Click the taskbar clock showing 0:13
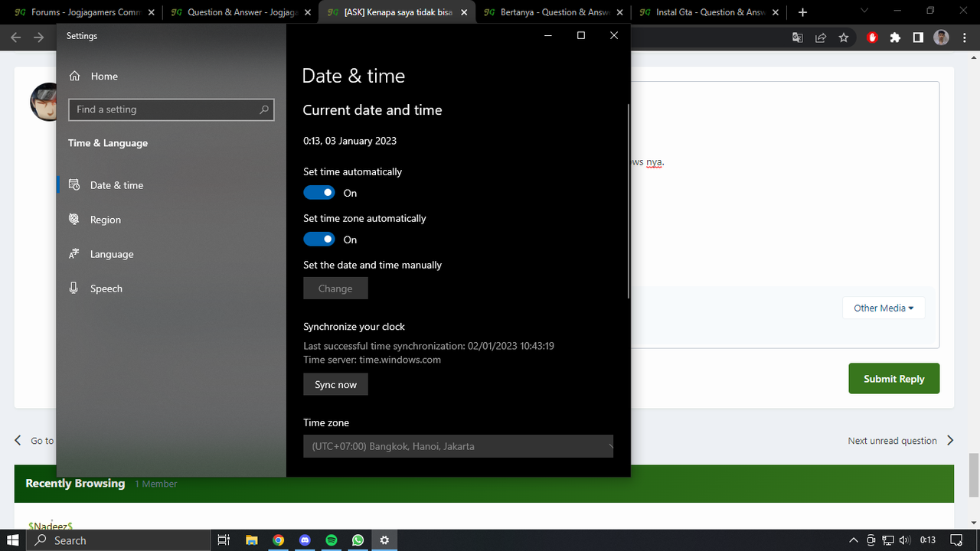Screen dimensions: 980x551 click(x=928, y=540)
